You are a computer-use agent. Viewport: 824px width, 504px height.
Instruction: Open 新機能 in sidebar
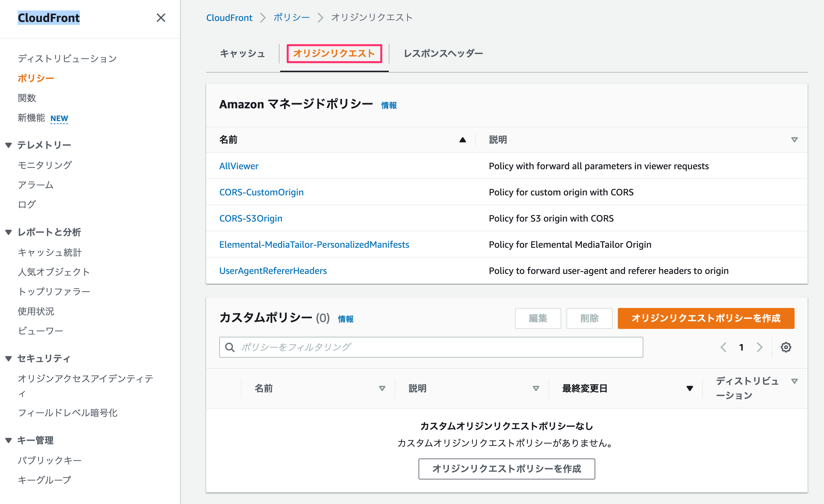coord(31,118)
